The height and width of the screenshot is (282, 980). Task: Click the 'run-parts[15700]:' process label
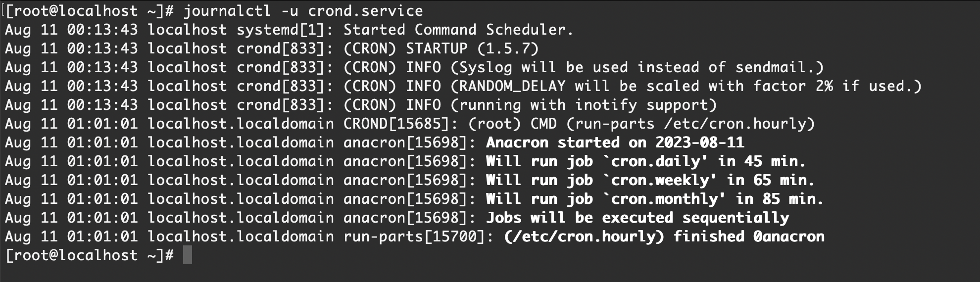418,236
